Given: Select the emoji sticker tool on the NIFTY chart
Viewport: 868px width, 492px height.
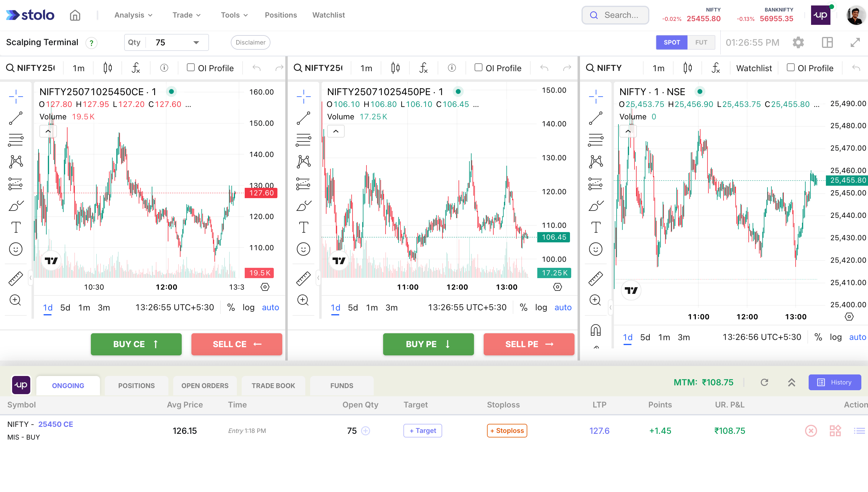Looking at the screenshot, I should [x=595, y=249].
